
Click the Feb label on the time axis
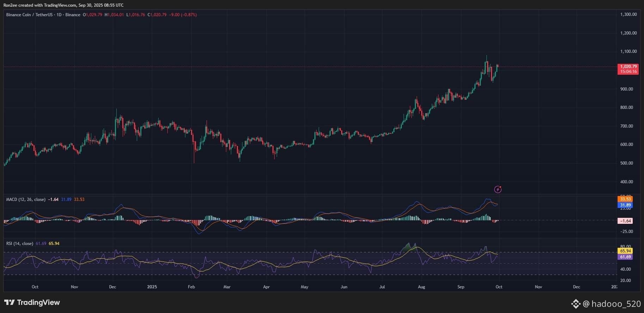(191, 287)
